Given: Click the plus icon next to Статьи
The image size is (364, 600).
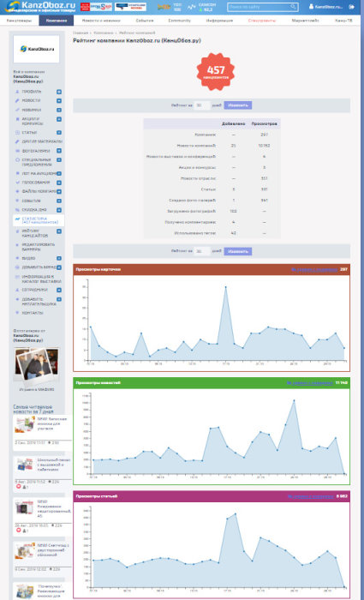Looking at the screenshot, I should pos(59,132).
